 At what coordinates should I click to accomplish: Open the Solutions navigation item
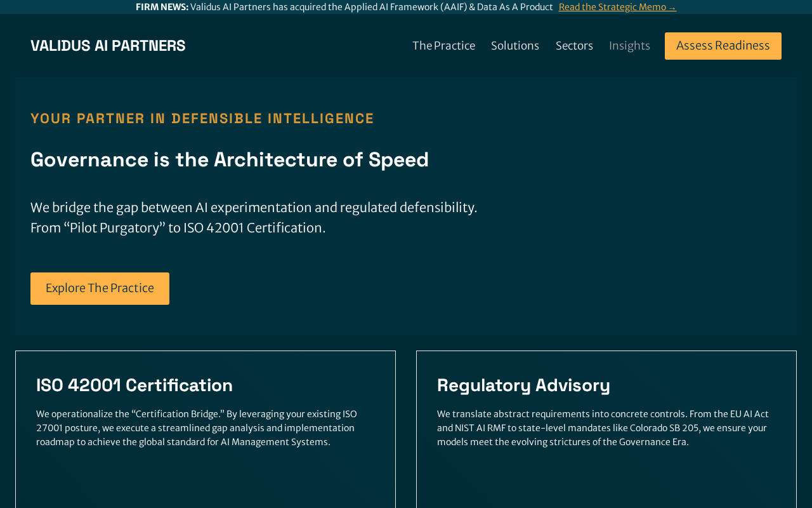pos(515,46)
